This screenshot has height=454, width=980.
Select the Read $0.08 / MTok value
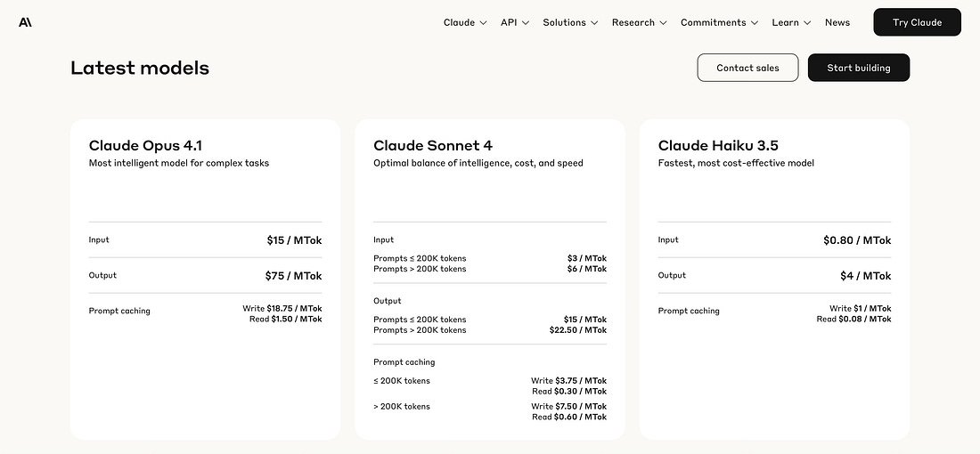853,319
